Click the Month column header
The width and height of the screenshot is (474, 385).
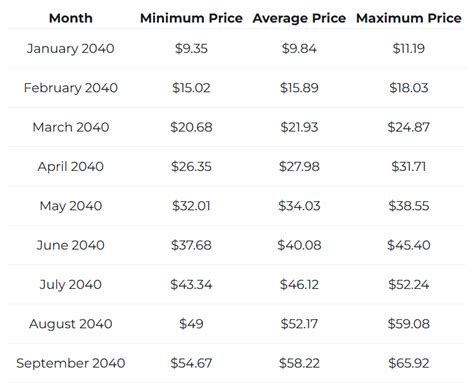coord(71,18)
